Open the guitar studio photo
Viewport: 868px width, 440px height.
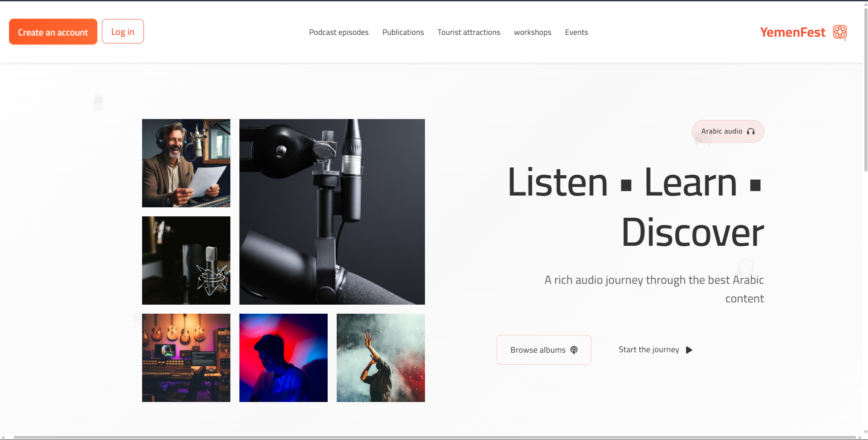[x=186, y=358]
